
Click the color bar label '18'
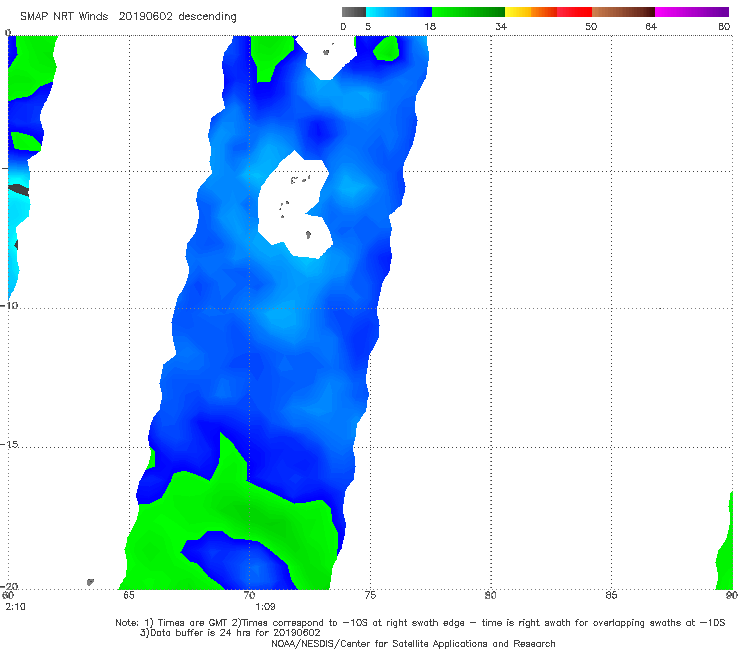coord(430,27)
